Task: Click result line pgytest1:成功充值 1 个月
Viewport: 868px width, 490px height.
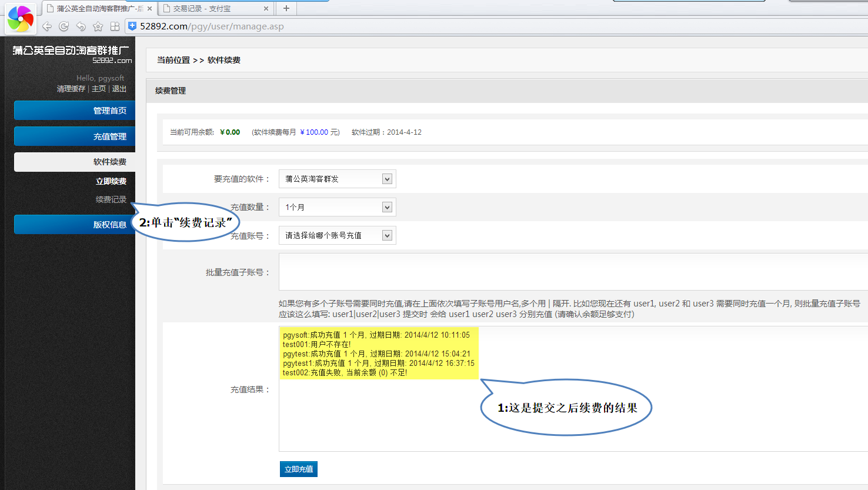Action: 379,363
